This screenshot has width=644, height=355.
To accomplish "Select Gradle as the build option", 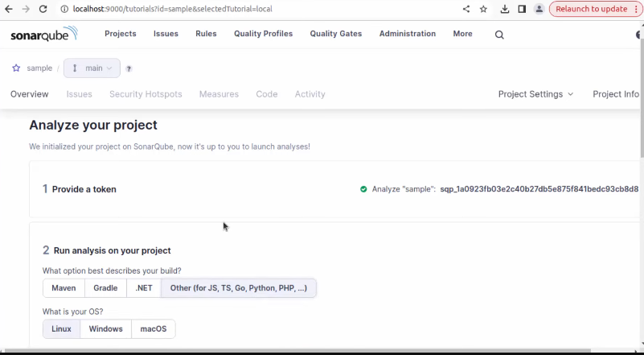I will click(x=105, y=287).
